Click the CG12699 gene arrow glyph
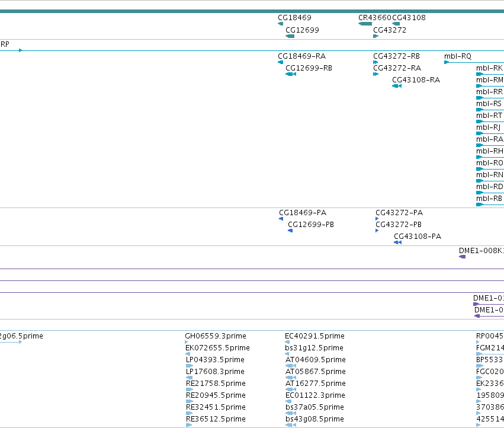This screenshot has width=504, height=428. click(290, 36)
